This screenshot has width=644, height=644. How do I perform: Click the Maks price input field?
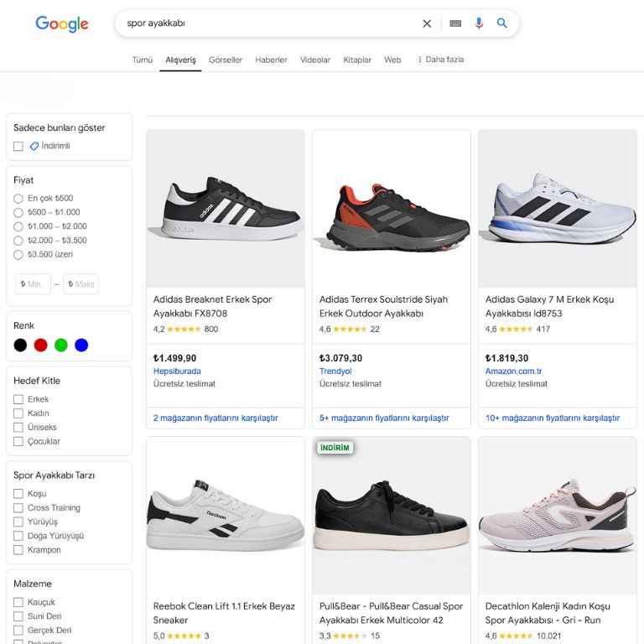coord(80,283)
